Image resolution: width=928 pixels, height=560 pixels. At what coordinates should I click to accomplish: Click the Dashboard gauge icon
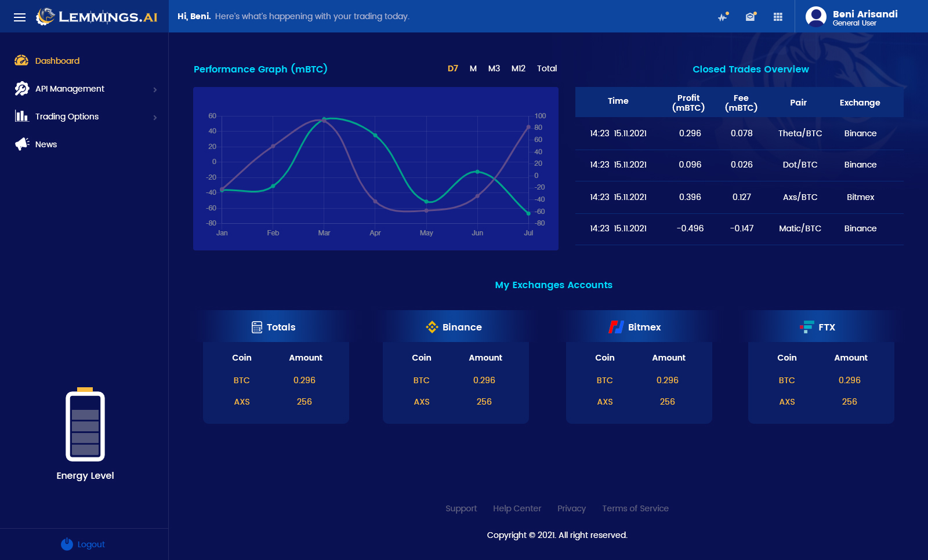click(x=21, y=60)
